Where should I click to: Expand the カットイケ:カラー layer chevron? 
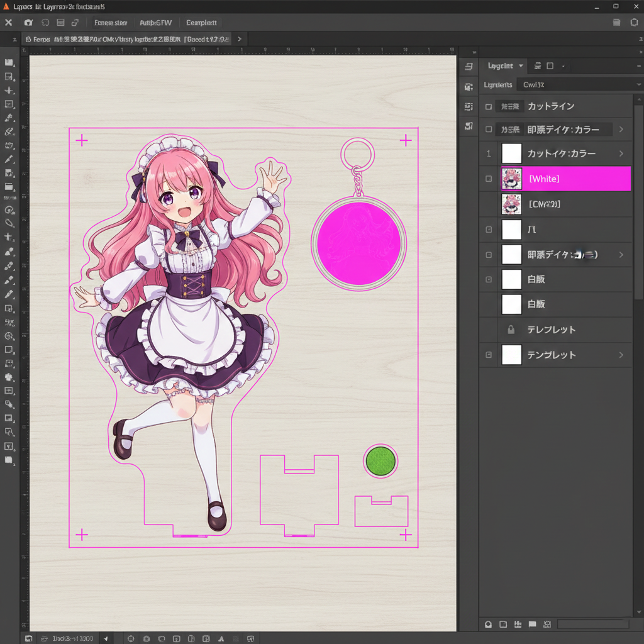621,153
